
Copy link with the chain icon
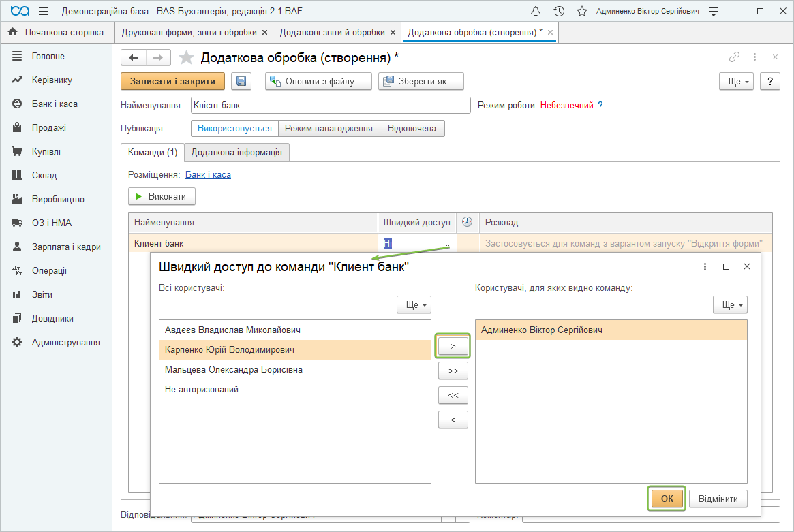[735, 57]
